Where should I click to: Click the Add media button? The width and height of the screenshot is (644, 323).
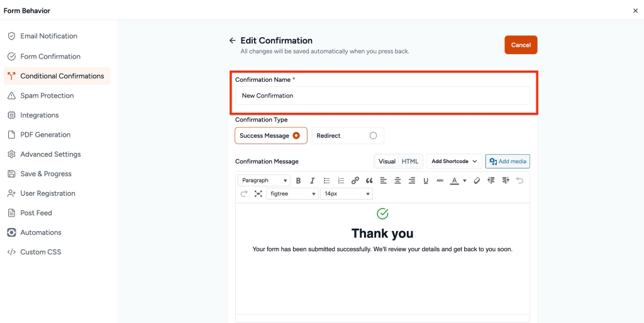[x=508, y=161]
